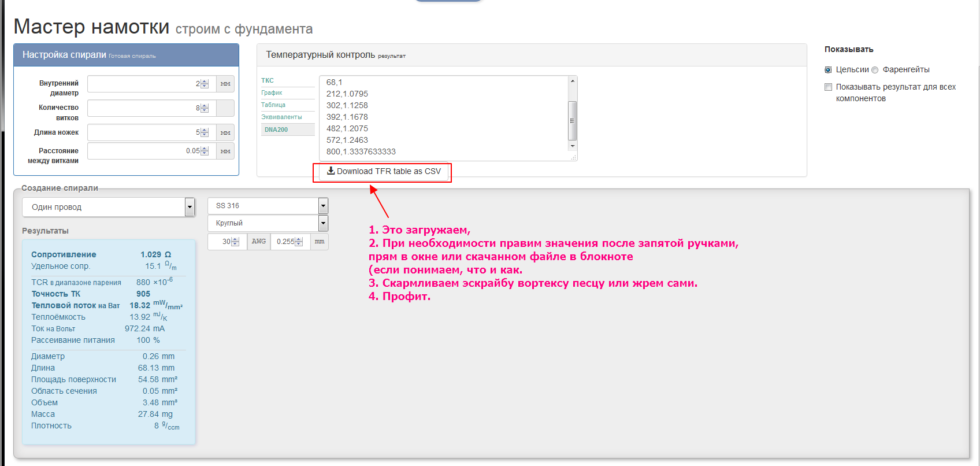Select the Фаренгейты radio button
The width and height of the screenshot is (980, 466).
[x=875, y=70]
